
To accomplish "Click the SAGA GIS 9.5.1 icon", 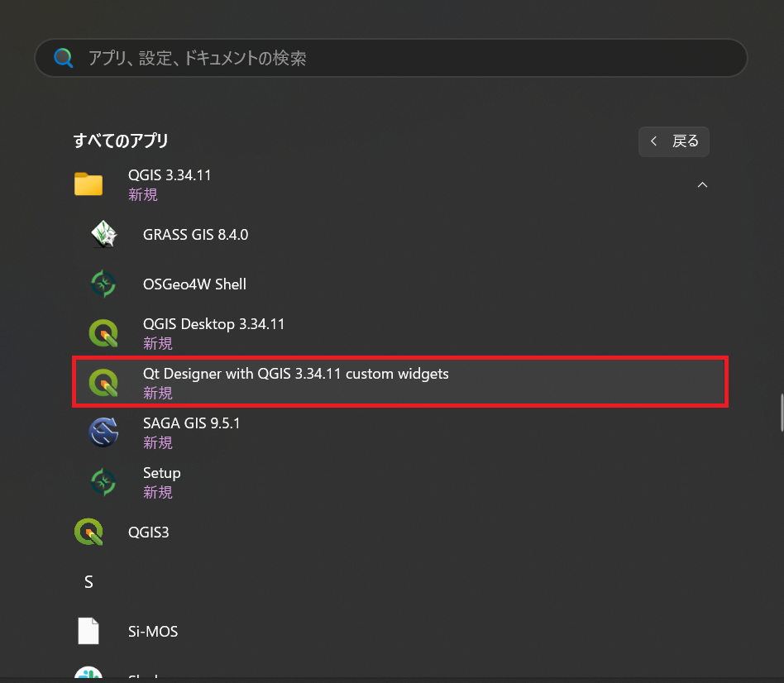I will tap(103, 432).
